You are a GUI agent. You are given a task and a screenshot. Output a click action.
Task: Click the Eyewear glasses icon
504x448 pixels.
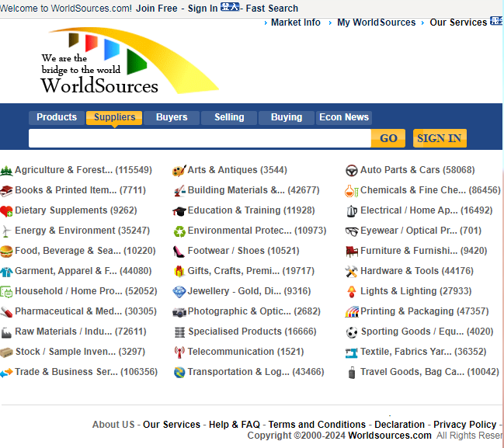coord(352,231)
